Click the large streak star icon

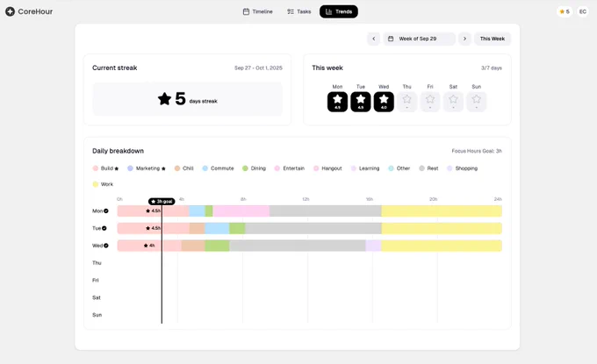click(x=164, y=99)
